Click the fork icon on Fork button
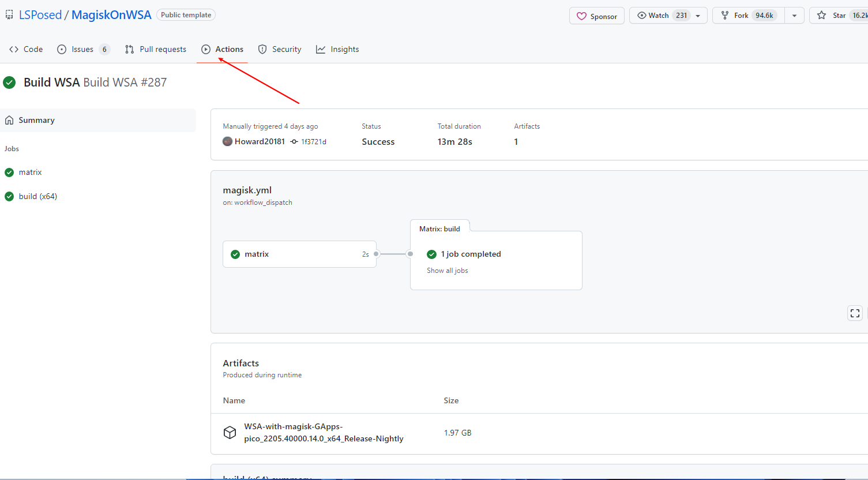 click(725, 16)
